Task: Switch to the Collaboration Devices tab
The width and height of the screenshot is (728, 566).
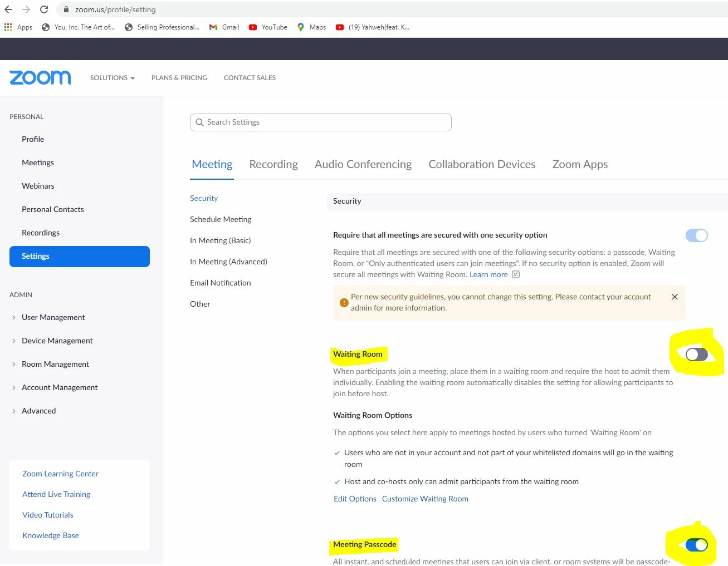Action: (482, 164)
